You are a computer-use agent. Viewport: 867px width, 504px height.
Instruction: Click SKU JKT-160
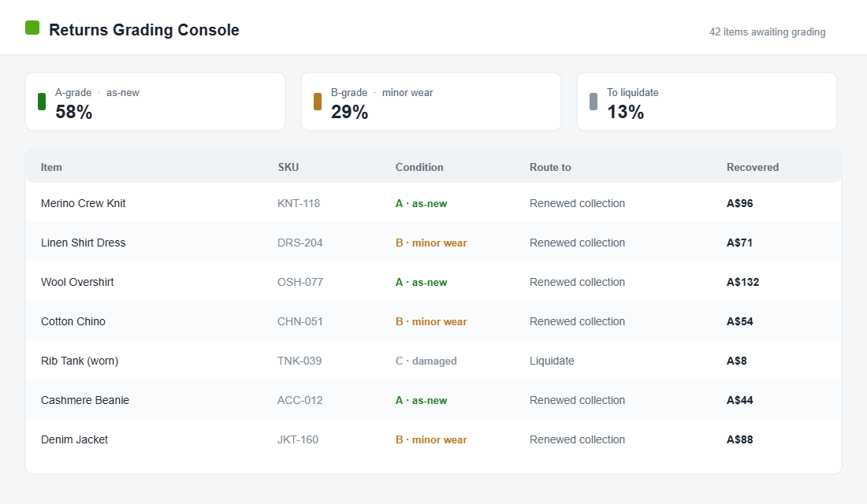click(x=298, y=439)
